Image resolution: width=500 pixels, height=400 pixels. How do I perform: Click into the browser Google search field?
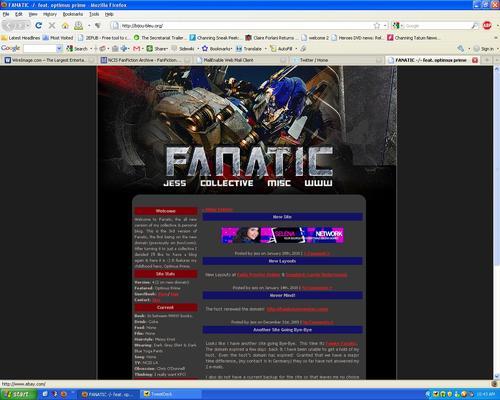click(437, 26)
